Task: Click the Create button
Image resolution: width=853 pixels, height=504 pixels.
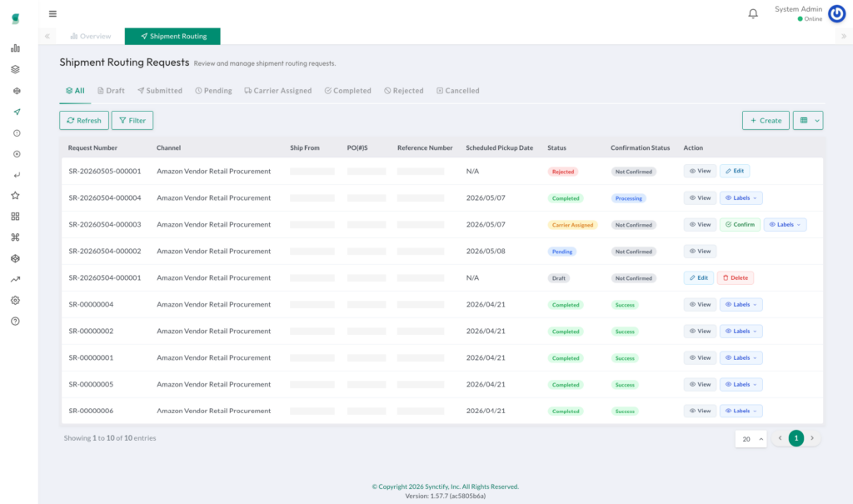Action: pyautogui.click(x=766, y=120)
